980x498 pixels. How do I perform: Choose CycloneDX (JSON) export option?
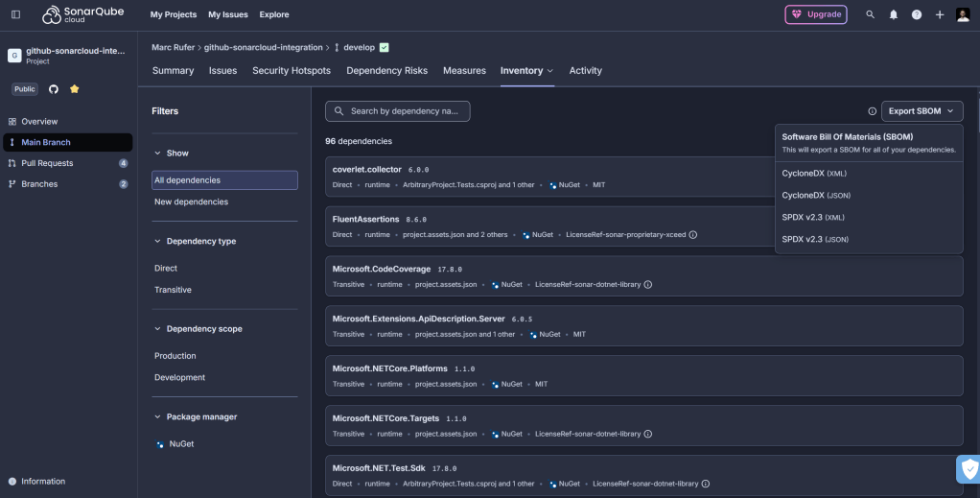815,195
